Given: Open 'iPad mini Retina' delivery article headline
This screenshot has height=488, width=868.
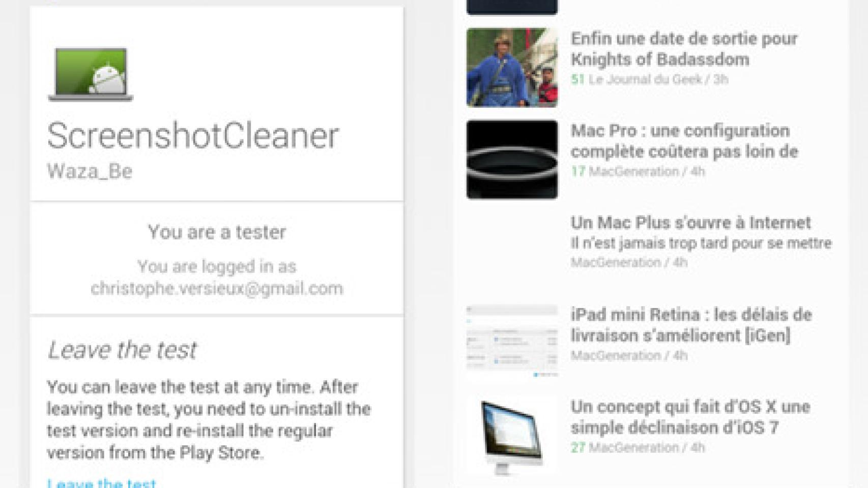Looking at the screenshot, I should (x=691, y=325).
